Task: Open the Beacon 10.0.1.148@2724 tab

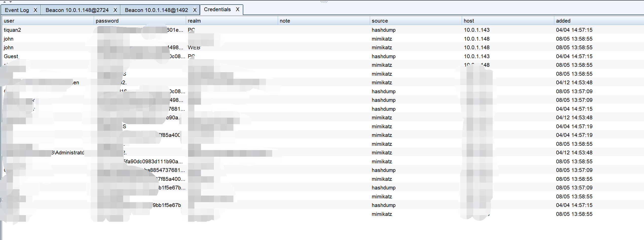Action: click(77, 10)
